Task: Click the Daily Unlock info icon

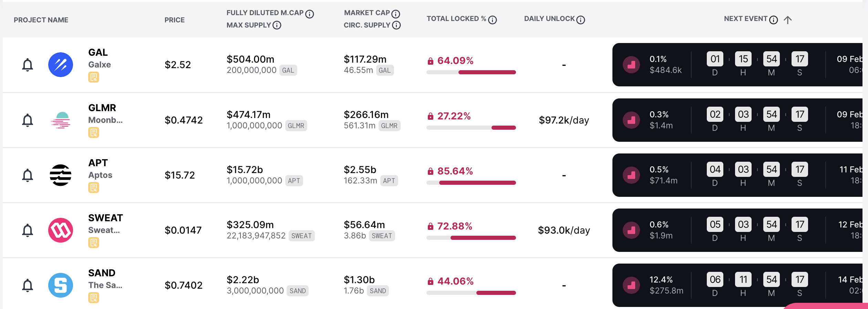Action: click(581, 20)
